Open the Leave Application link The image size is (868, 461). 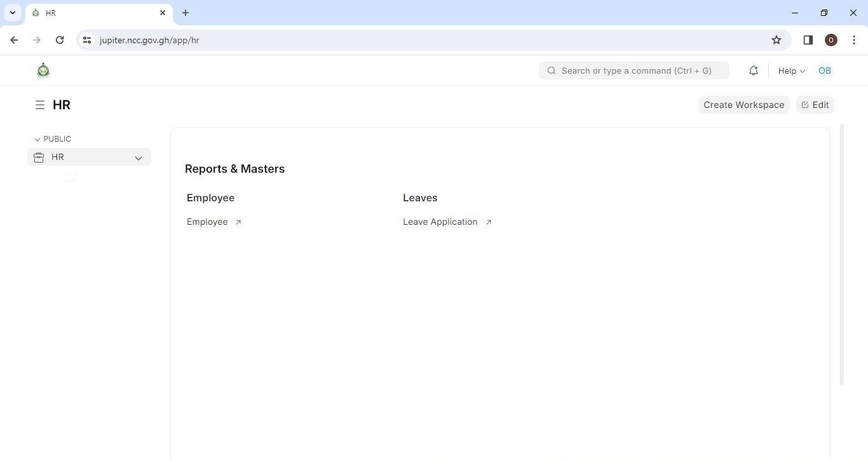(x=440, y=222)
